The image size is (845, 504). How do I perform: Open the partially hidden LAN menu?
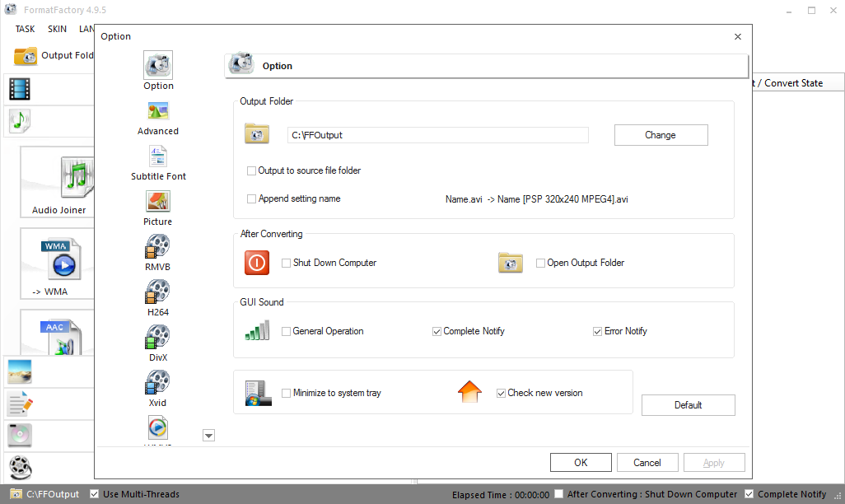coord(86,29)
